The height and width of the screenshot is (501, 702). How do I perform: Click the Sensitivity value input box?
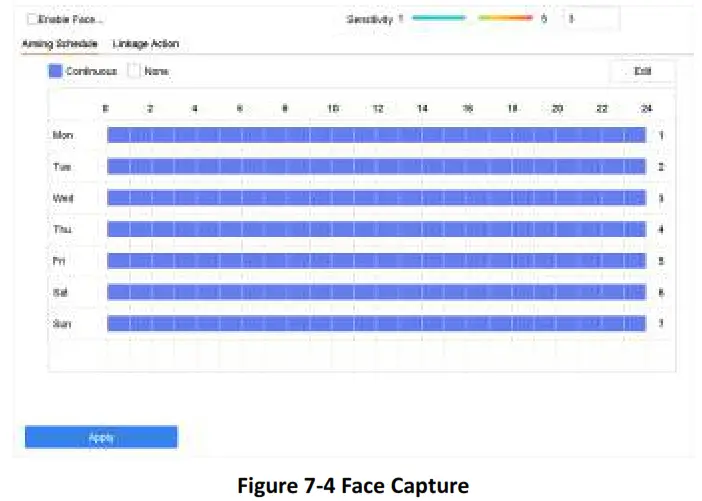pos(590,18)
